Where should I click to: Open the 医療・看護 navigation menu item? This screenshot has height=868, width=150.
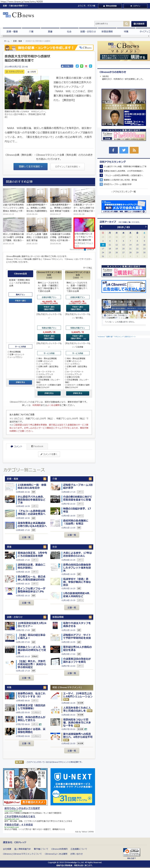[12, 31]
